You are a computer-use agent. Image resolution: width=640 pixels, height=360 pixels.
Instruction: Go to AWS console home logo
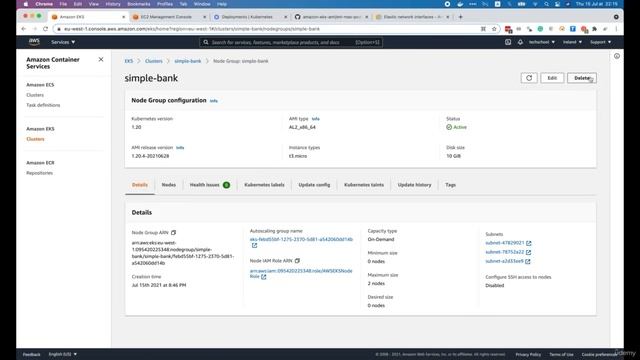34,42
